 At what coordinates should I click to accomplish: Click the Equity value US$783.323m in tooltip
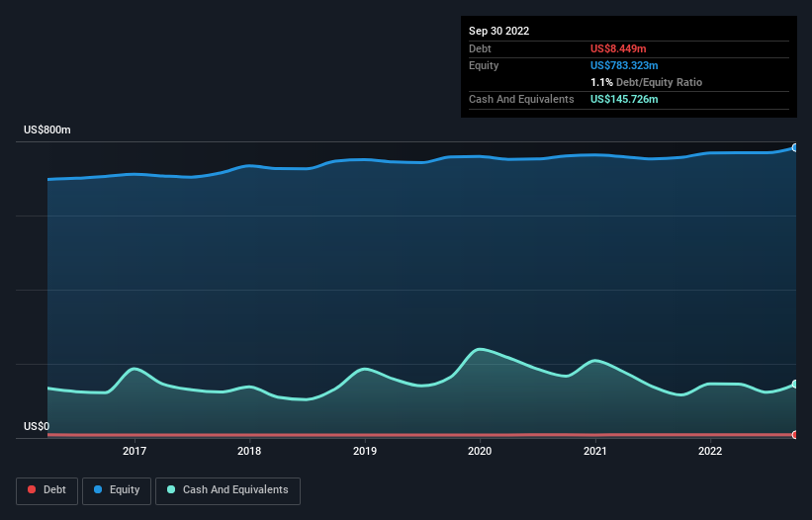(624, 65)
